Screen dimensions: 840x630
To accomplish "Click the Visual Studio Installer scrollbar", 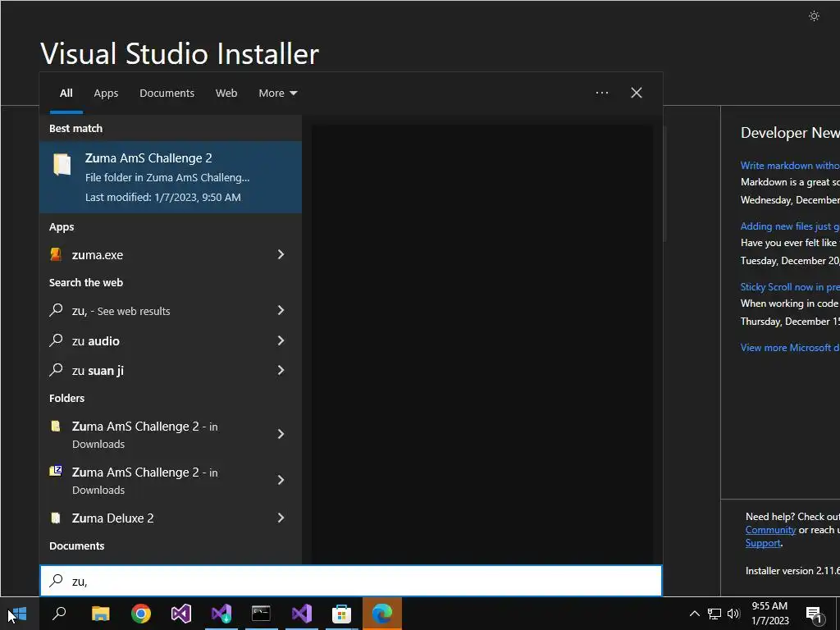I will [664, 184].
